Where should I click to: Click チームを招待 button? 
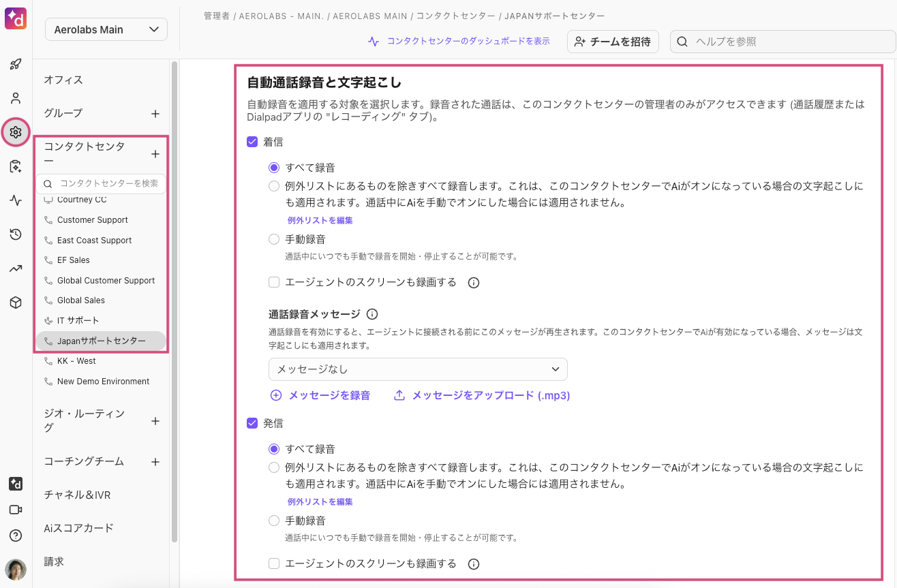(x=613, y=42)
